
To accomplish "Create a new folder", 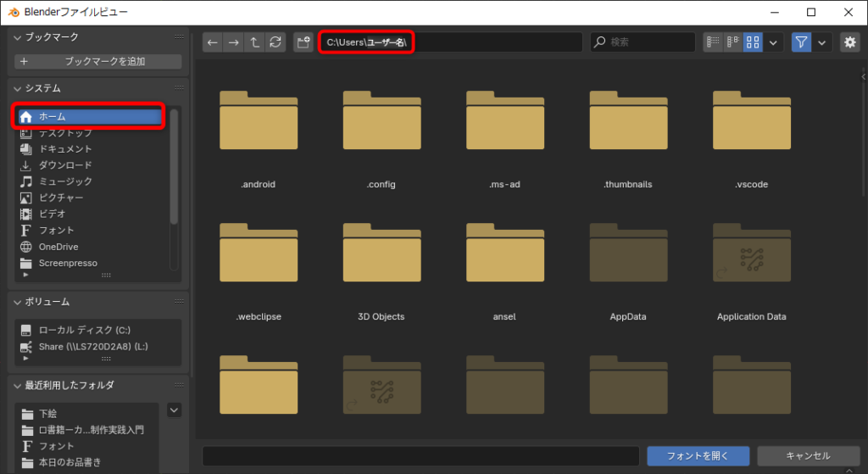I will (x=303, y=42).
